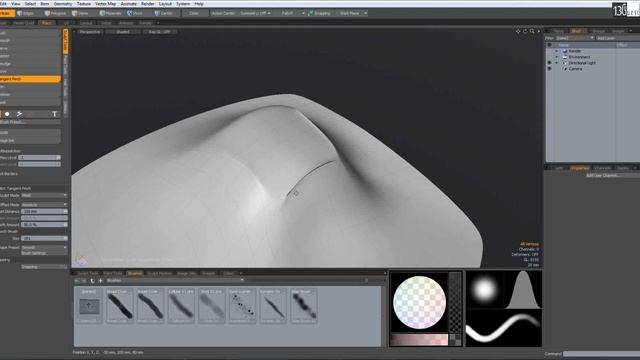The image size is (640, 360).
Task: Select Center mode in toolbar
Action: tap(165, 13)
